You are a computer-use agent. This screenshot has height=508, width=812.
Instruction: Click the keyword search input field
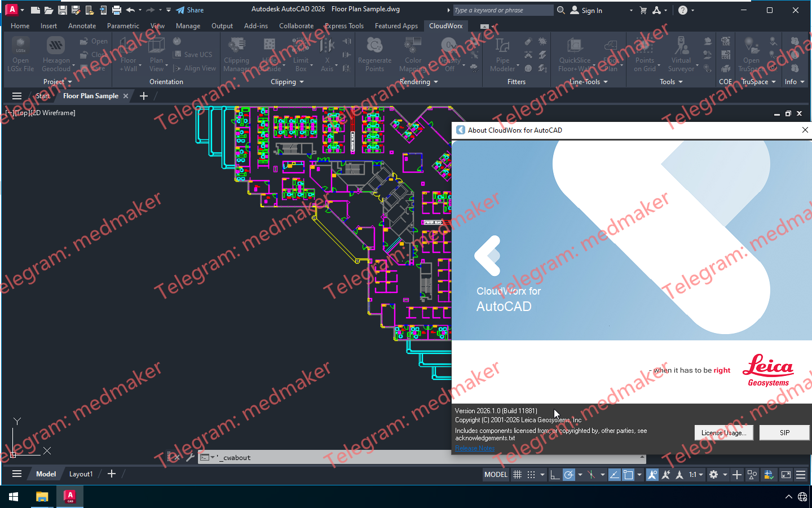click(x=502, y=10)
